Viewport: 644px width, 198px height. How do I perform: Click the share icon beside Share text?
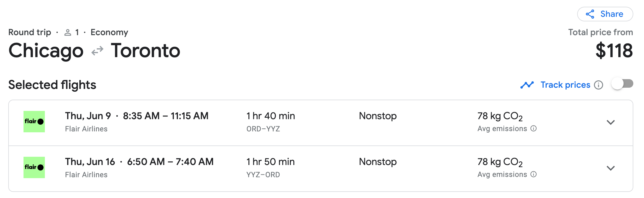(590, 14)
